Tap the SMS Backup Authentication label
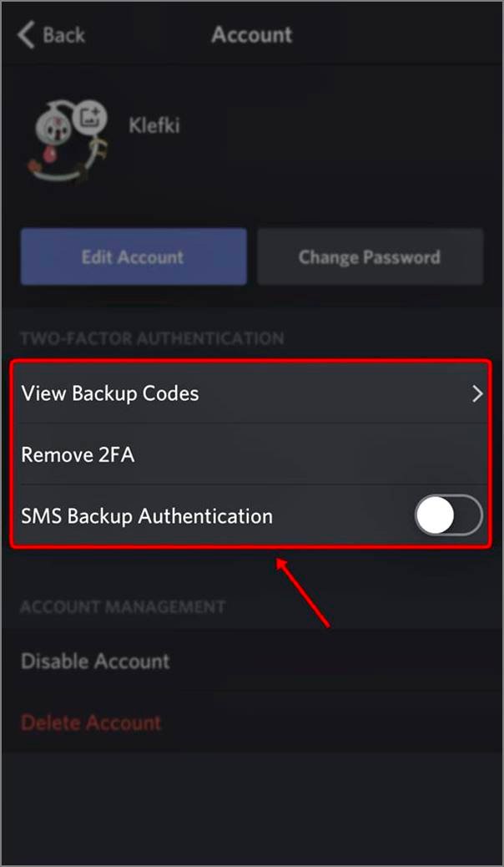Image resolution: width=504 pixels, height=867 pixels. click(146, 515)
